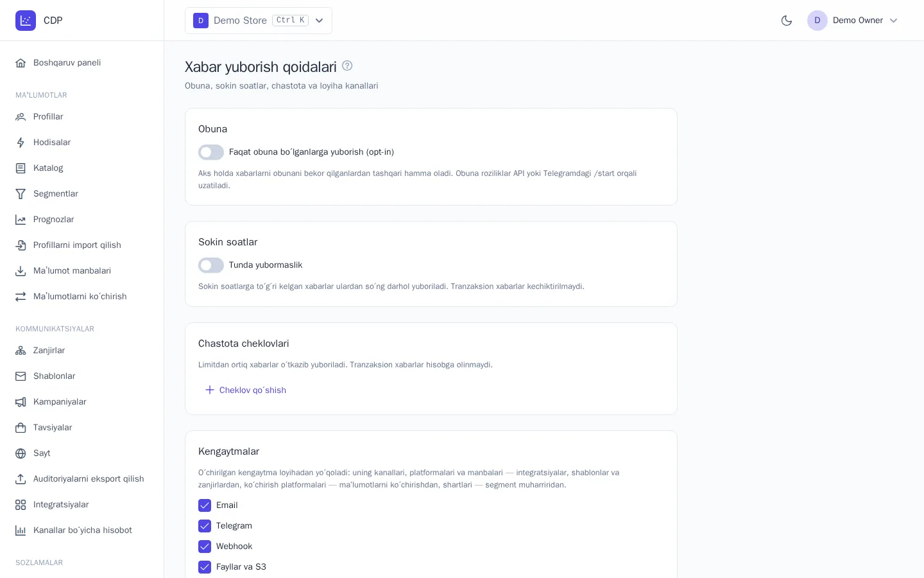Click the help icon beside page title
This screenshot has width=924, height=578.
coord(347,66)
